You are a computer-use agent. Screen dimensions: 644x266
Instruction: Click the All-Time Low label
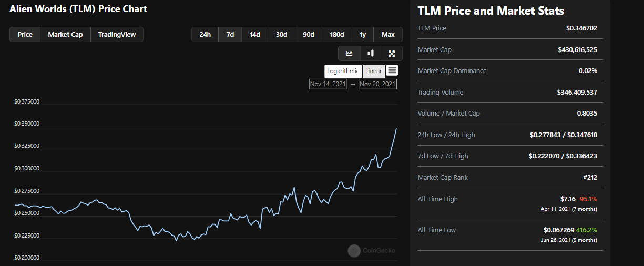[x=437, y=230]
